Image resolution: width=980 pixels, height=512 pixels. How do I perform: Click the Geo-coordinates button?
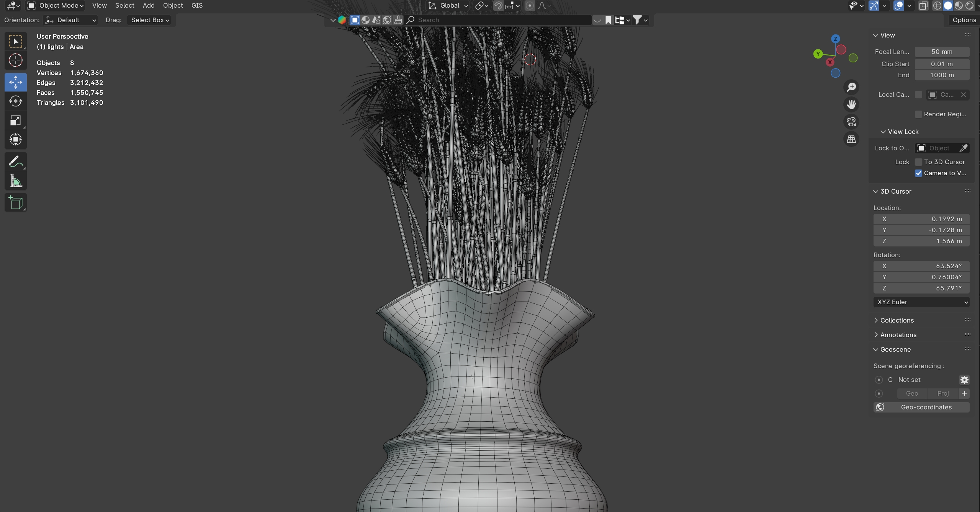pyautogui.click(x=921, y=407)
